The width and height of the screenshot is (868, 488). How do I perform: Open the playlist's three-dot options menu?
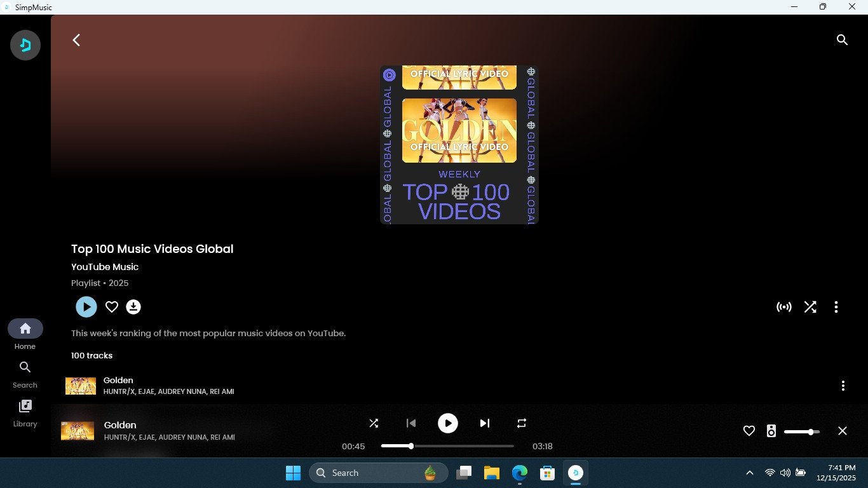(836, 307)
